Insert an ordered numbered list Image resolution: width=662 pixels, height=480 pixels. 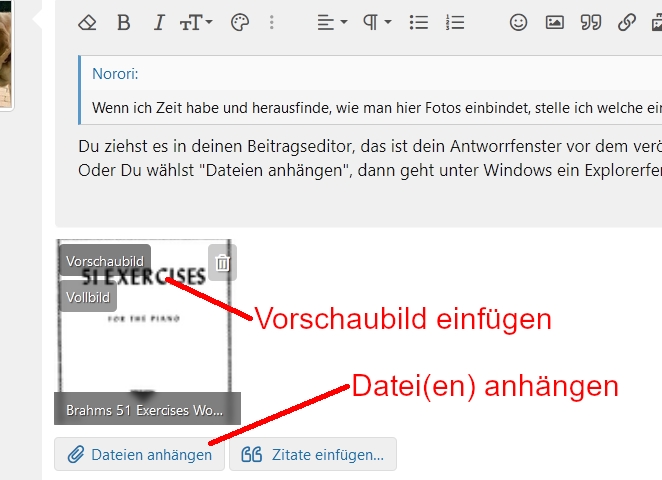pos(455,22)
